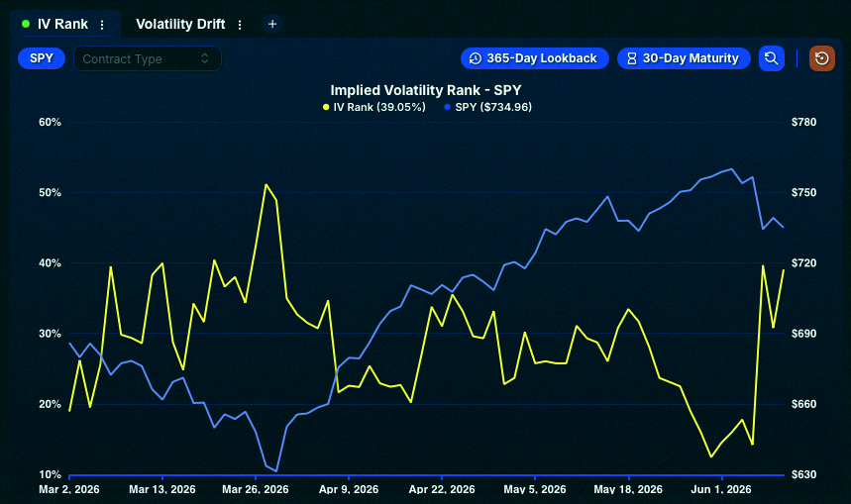Click the yellow IV Rank peak near 51%

pyautogui.click(x=266, y=185)
